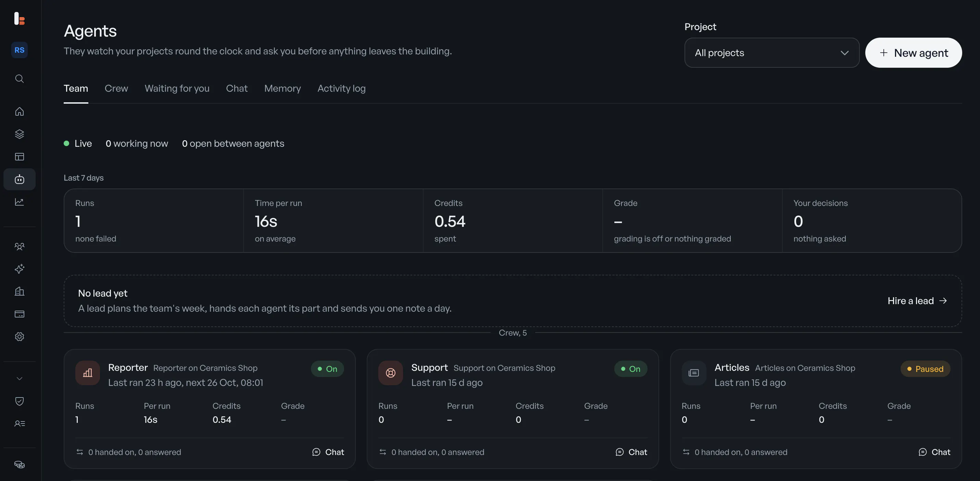The height and width of the screenshot is (481, 980).
Task: Click the 'Crew, 5' section label
Action: pyautogui.click(x=513, y=333)
